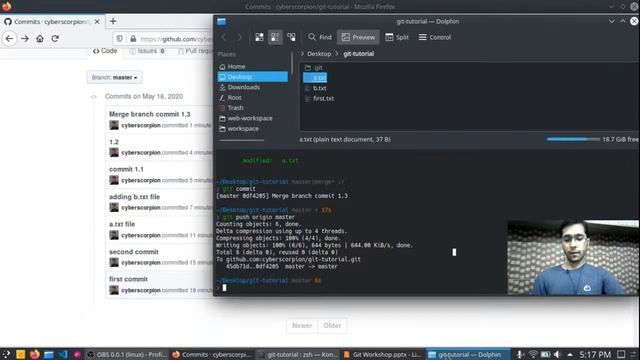Viewport: 640px width, 360px height.
Task: Go forward in Dolphin file manager
Action: coord(239,37)
